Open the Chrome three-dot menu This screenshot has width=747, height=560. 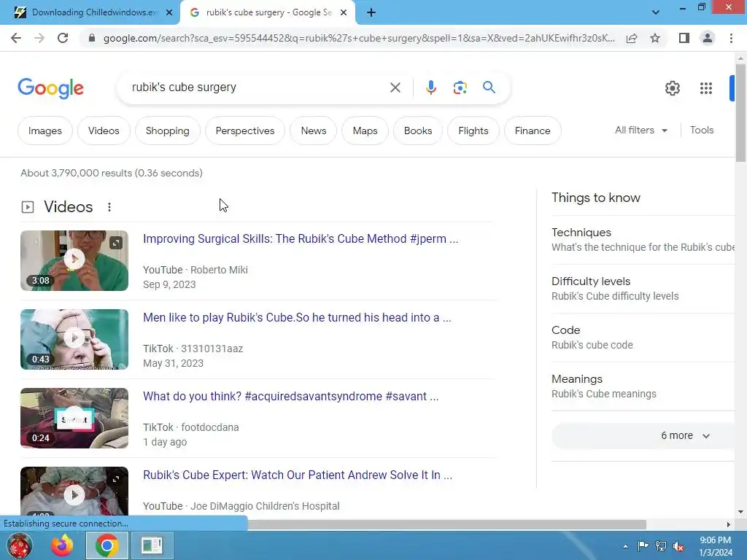point(731,38)
